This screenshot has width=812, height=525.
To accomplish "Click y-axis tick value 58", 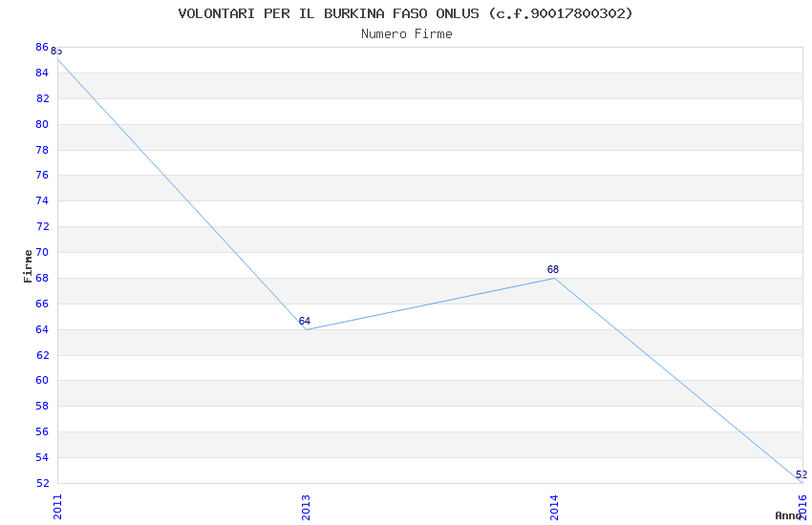I will (x=42, y=406).
